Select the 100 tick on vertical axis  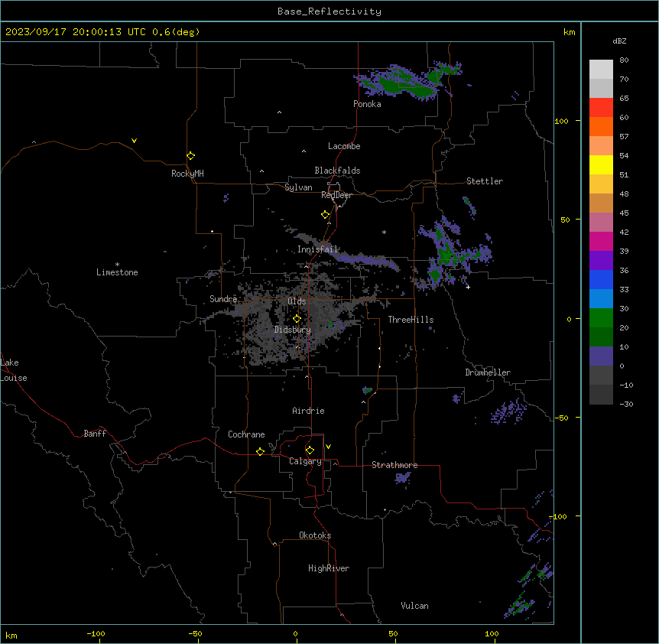(x=561, y=121)
